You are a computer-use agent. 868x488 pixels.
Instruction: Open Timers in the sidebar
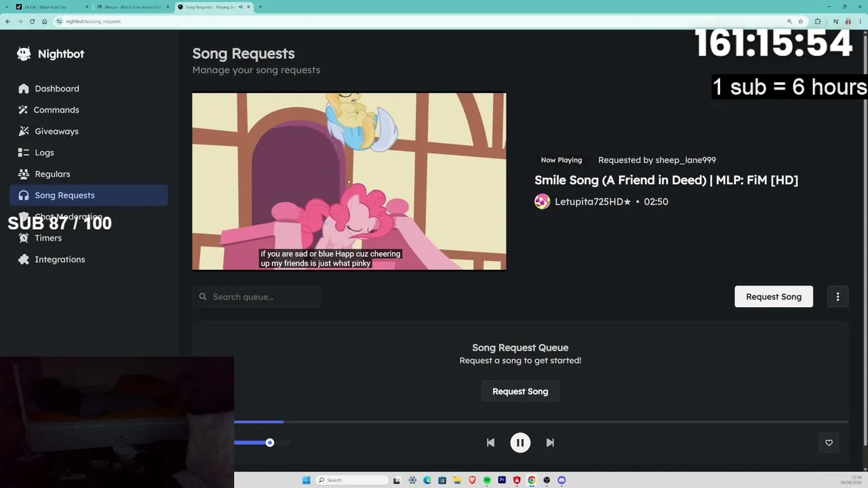pos(89,238)
